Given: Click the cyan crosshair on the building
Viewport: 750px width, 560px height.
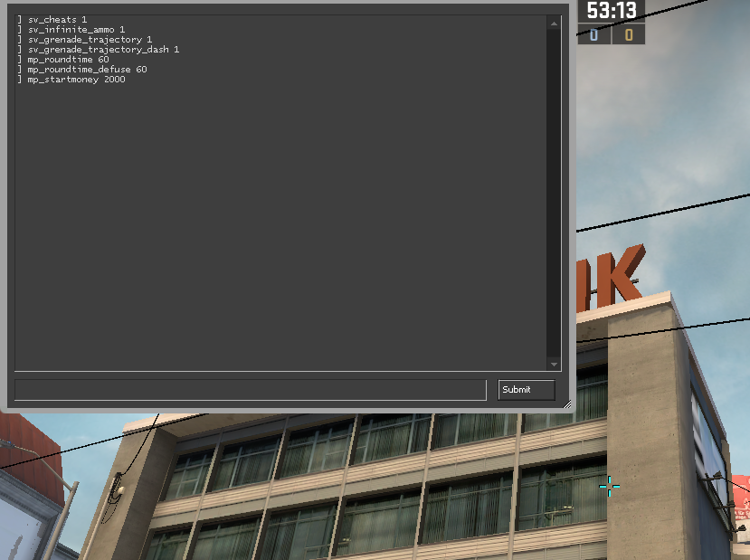Looking at the screenshot, I should click(610, 487).
